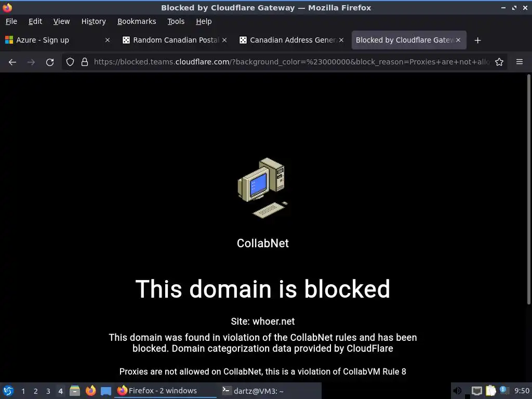Switch to workspace 4

(x=60, y=391)
